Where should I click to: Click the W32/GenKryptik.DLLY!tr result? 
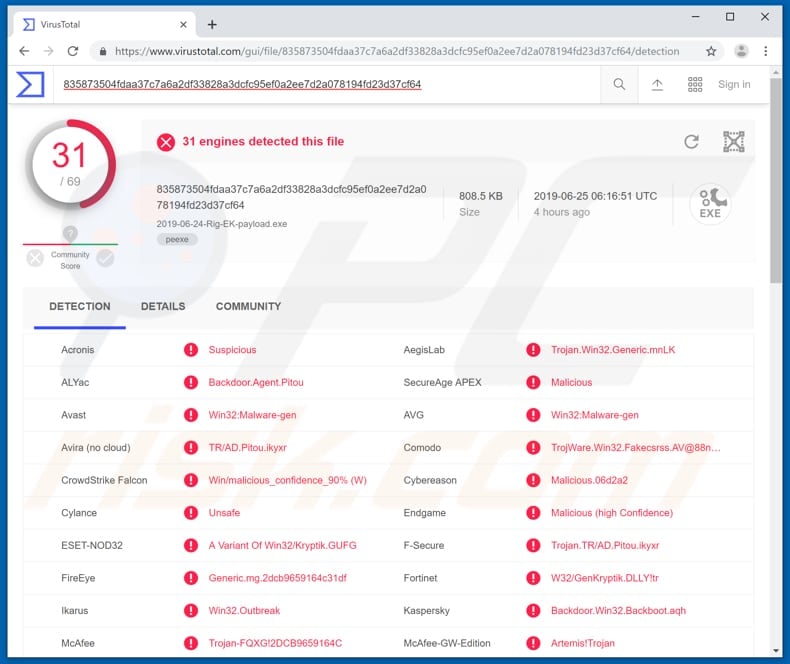coord(605,578)
